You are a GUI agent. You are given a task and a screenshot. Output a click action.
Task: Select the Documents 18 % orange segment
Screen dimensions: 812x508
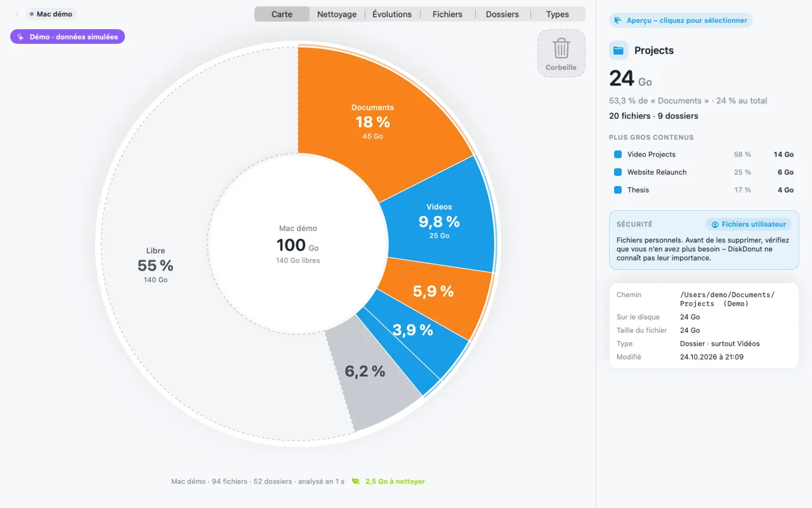click(x=374, y=121)
